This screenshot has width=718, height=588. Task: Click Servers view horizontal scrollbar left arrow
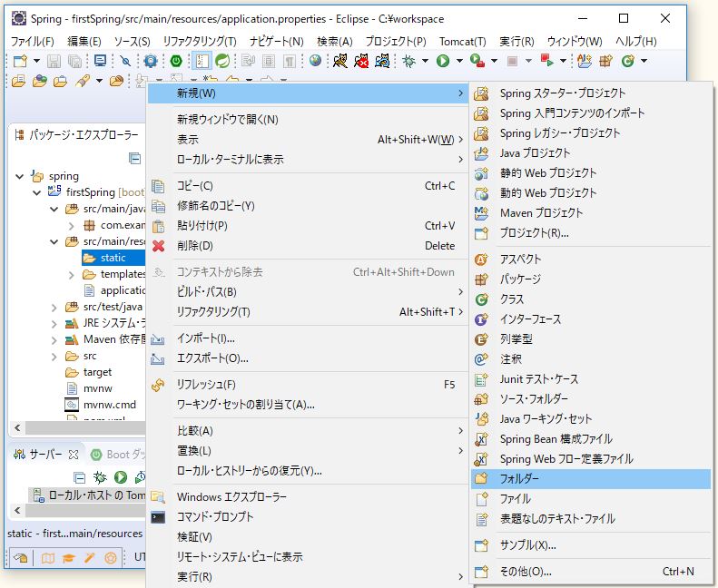point(17,510)
